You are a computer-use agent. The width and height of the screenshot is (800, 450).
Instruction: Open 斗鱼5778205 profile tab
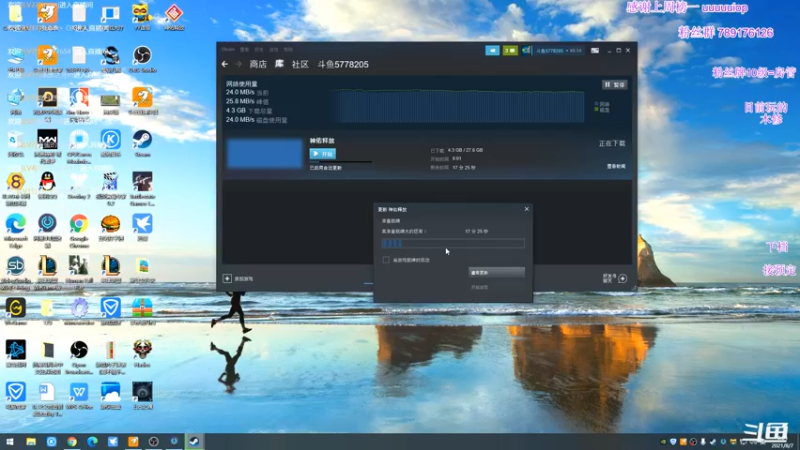point(343,64)
